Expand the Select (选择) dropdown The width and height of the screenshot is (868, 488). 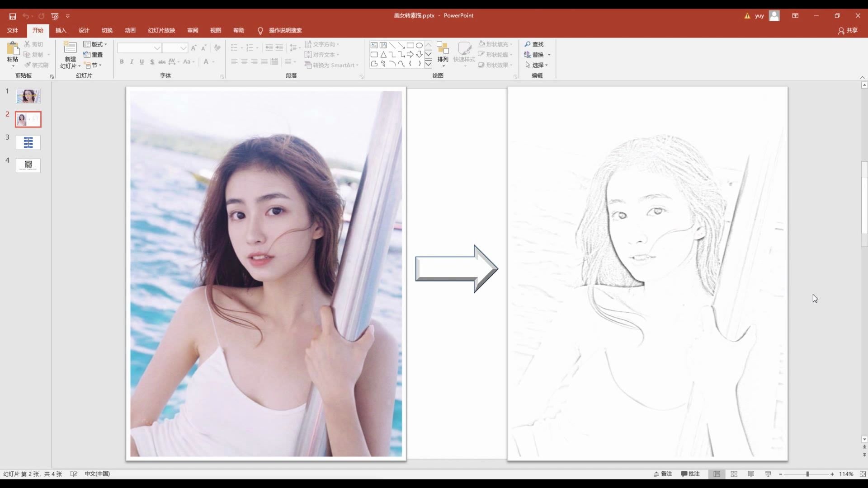coord(537,65)
